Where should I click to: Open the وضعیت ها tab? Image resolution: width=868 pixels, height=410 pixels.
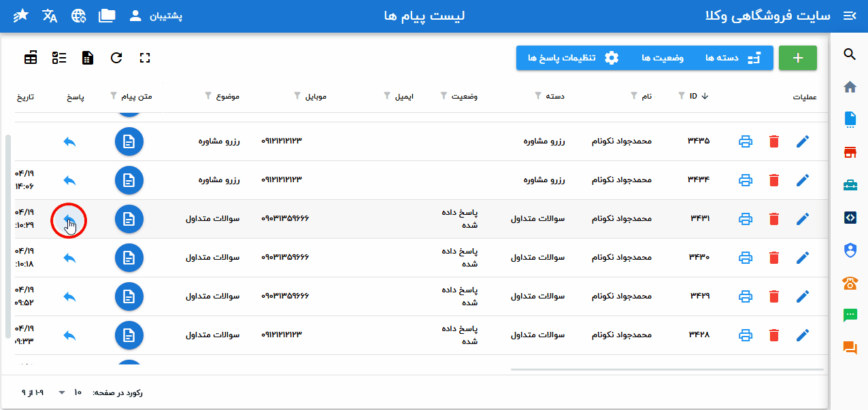coord(663,58)
